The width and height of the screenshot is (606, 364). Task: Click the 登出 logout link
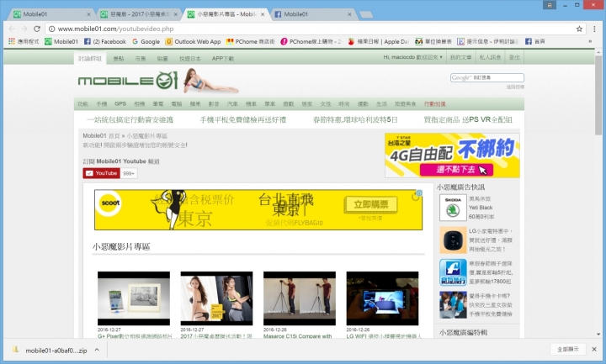(514, 57)
